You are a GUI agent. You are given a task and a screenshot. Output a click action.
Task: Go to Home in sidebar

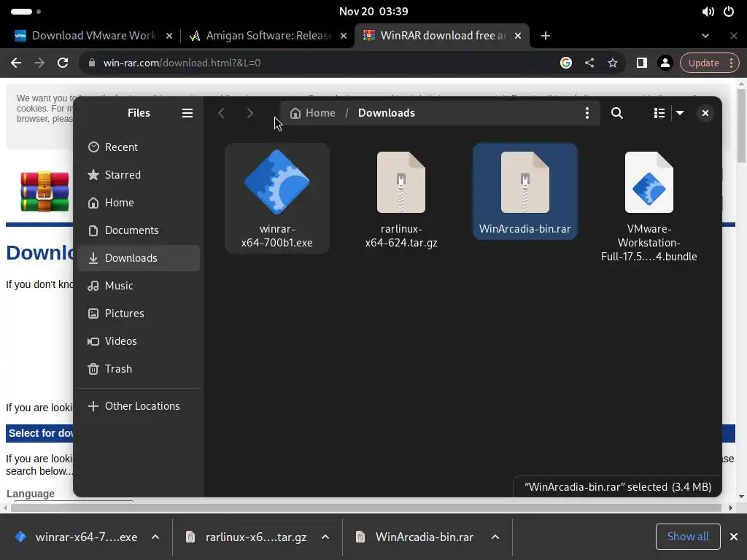click(x=138, y=203)
